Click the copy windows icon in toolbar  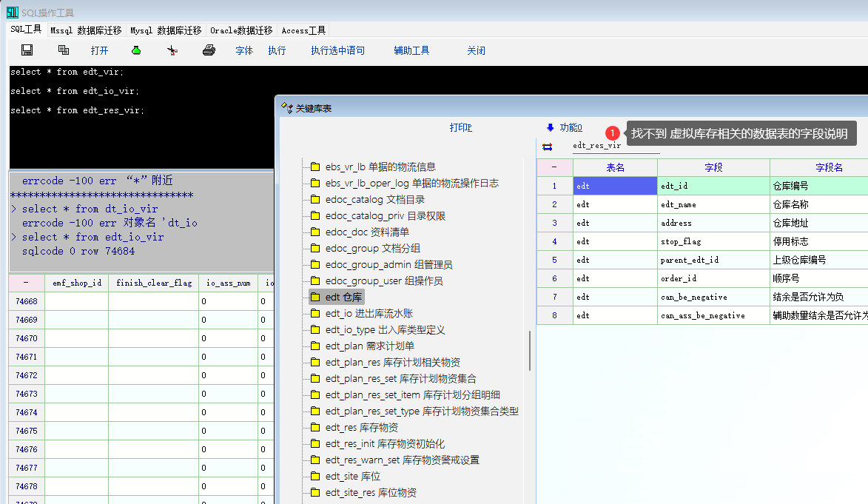tap(64, 50)
